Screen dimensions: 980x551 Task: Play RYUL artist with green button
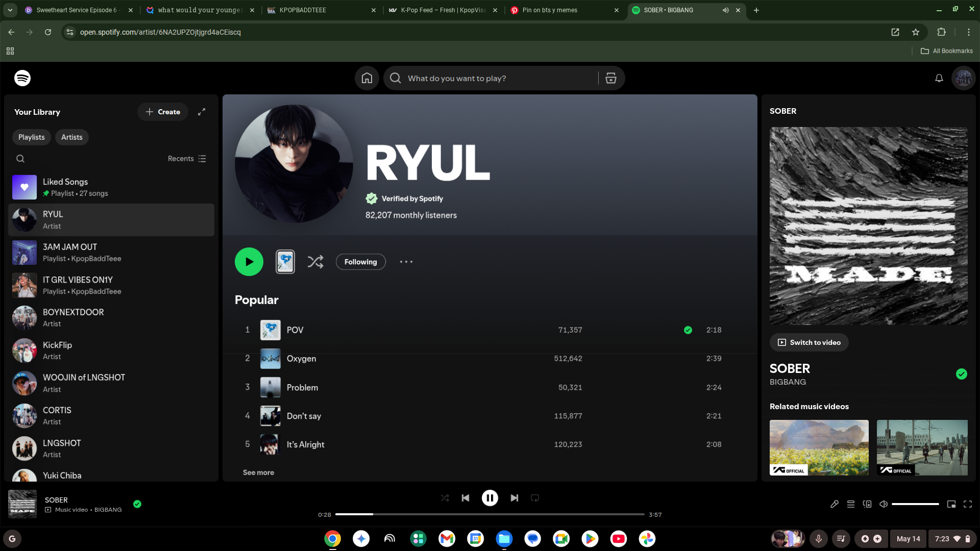tap(249, 262)
